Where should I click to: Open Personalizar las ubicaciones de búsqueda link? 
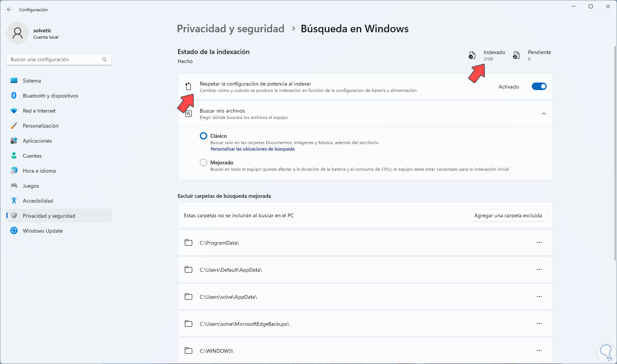click(252, 149)
